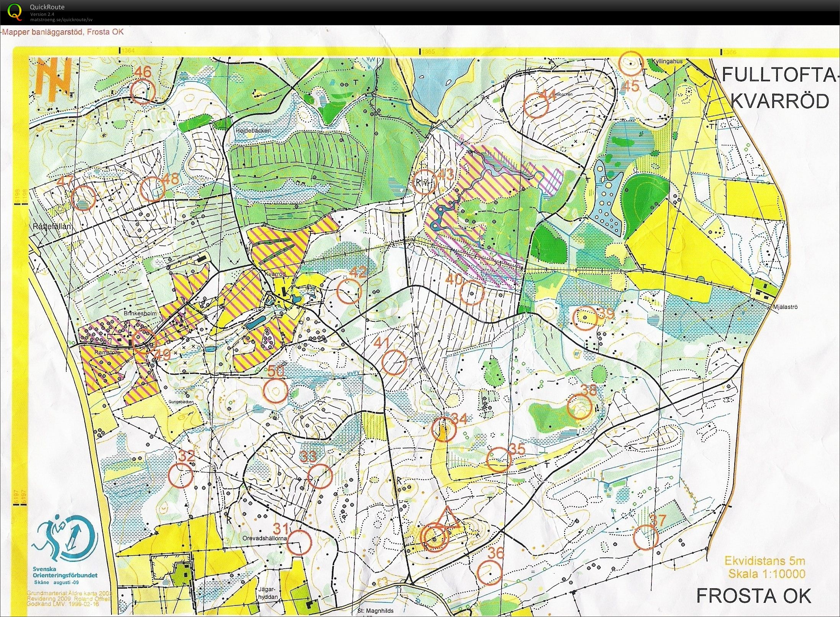Click the Brinkesholm place name
The height and width of the screenshot is (617, 840).
(140, 313)
